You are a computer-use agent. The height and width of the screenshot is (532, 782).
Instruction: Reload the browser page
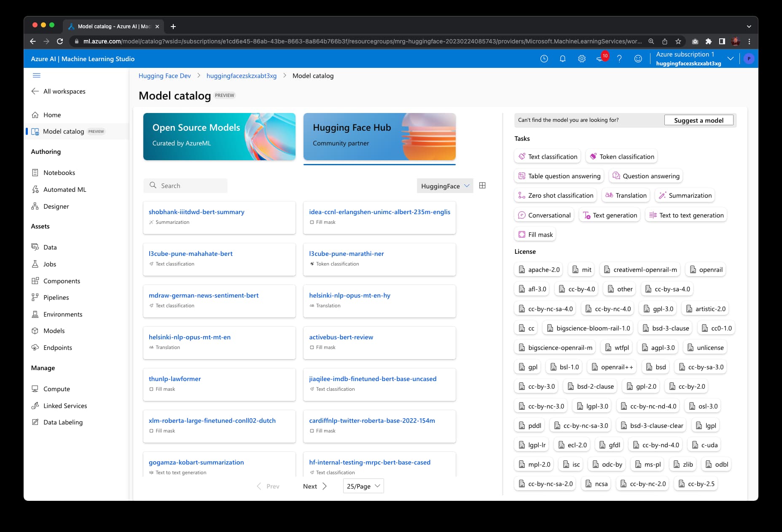pos(60,41)
